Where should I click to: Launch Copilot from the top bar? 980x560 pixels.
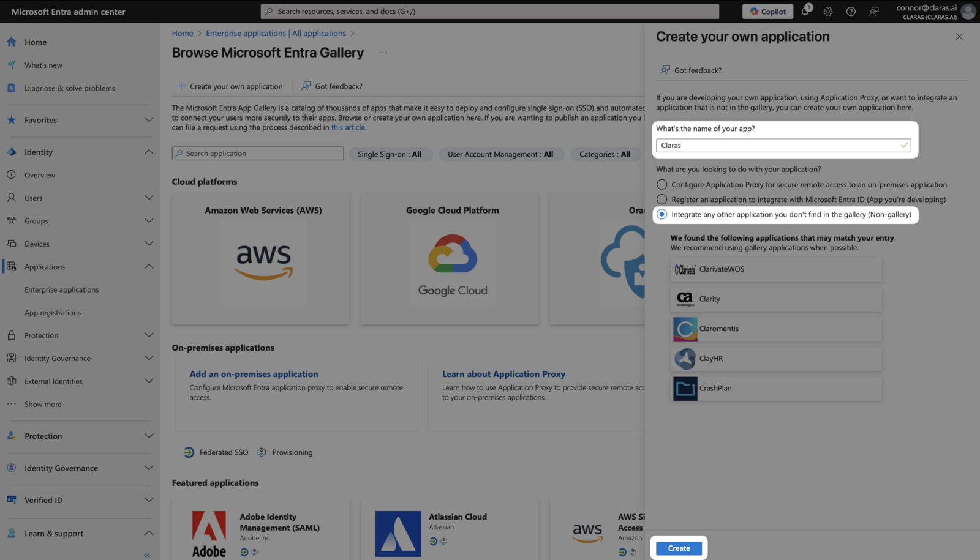click(768, 11)
